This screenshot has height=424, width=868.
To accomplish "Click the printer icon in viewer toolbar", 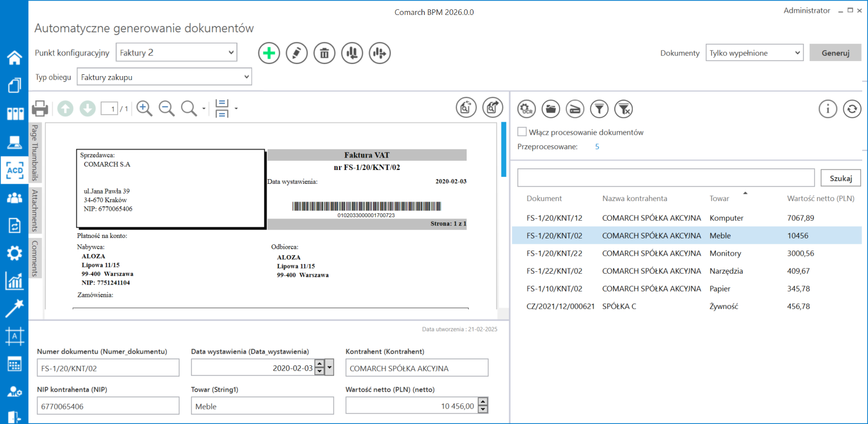I will (x=40, y=108).
